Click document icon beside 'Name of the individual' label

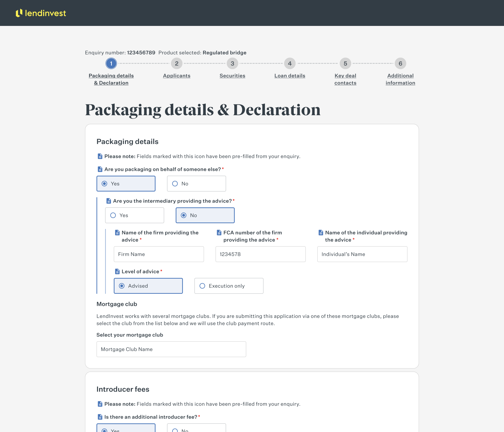321,233
